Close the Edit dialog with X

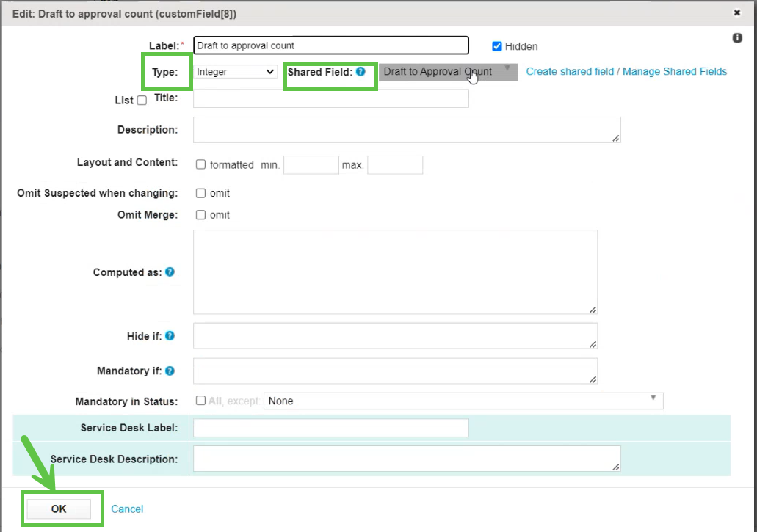737,12
